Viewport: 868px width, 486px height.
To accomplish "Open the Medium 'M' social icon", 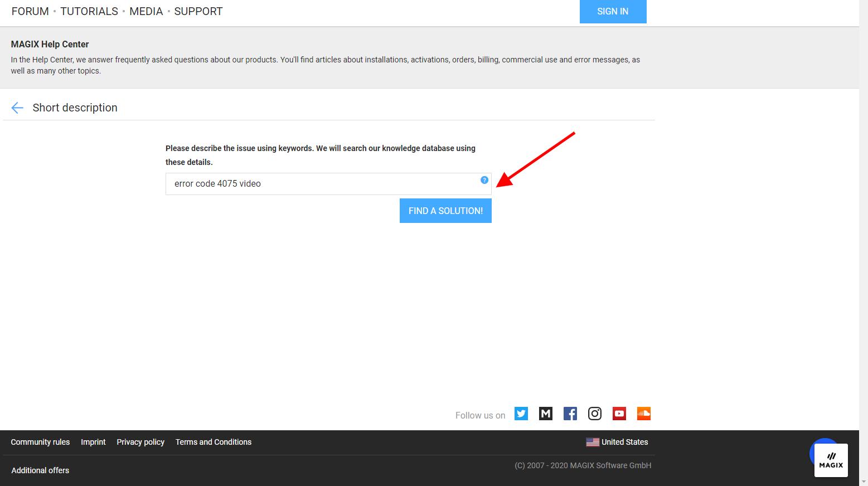I will 546,414.
